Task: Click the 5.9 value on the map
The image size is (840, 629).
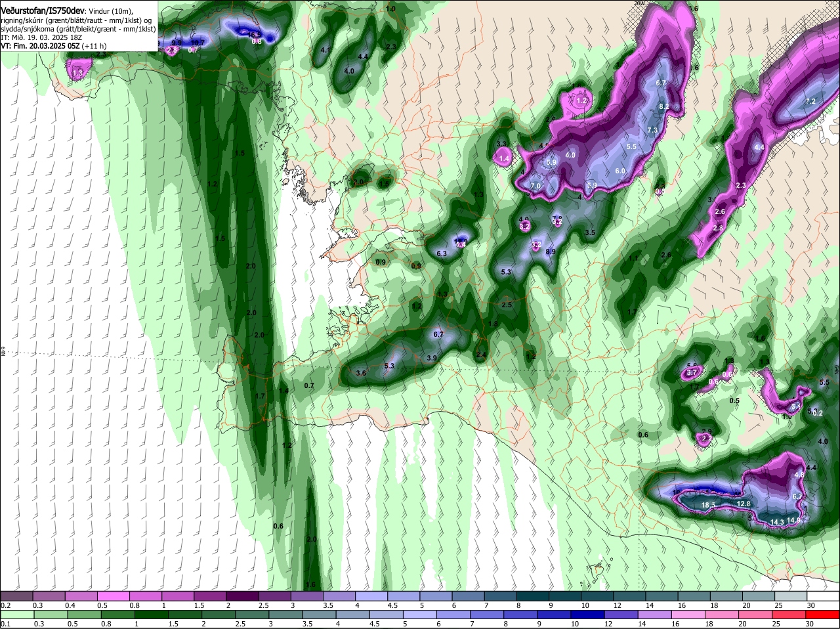Action: (x=551, y=162)
